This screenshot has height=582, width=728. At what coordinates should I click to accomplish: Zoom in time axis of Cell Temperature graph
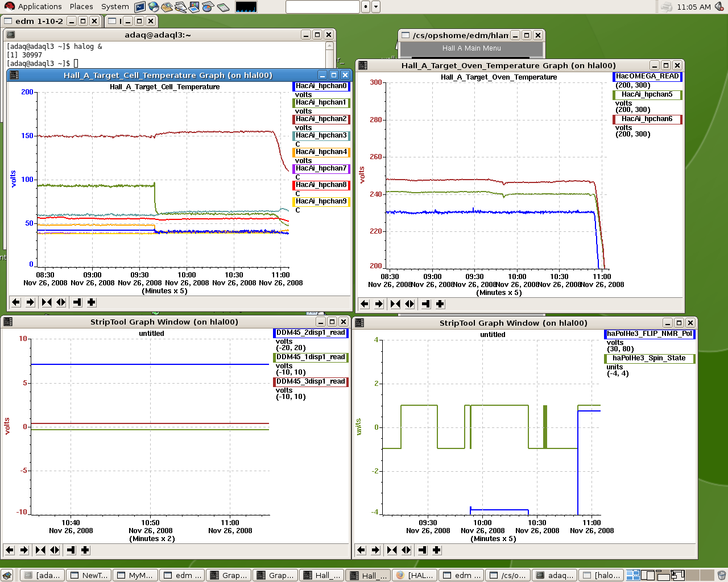click(47, 302)
